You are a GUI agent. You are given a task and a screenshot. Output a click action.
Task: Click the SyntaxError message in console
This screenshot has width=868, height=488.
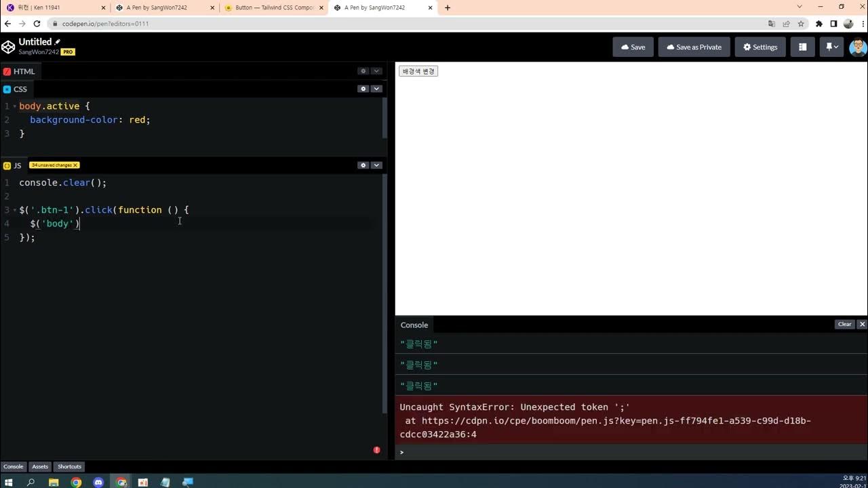click(515, 407)
